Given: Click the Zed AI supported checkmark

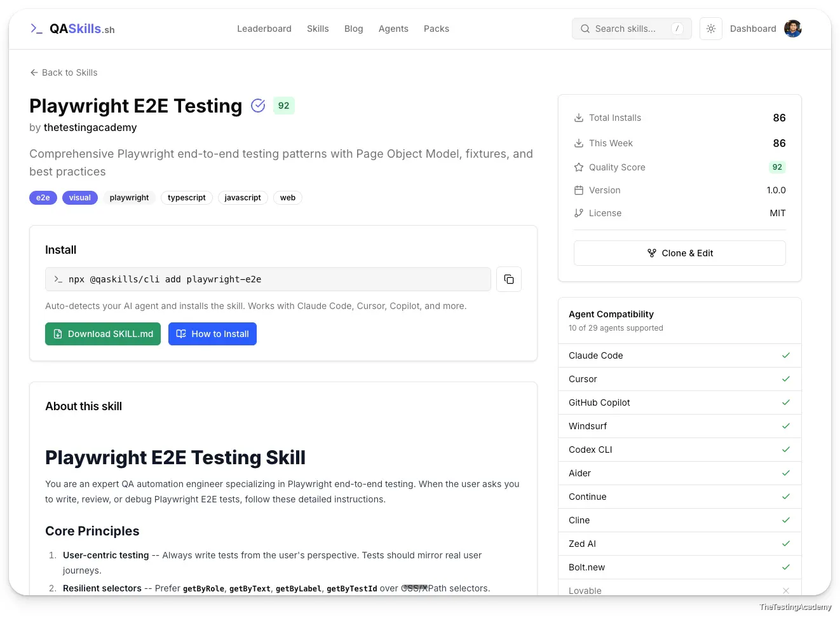Looking at the screenshot, I should 786,544.
